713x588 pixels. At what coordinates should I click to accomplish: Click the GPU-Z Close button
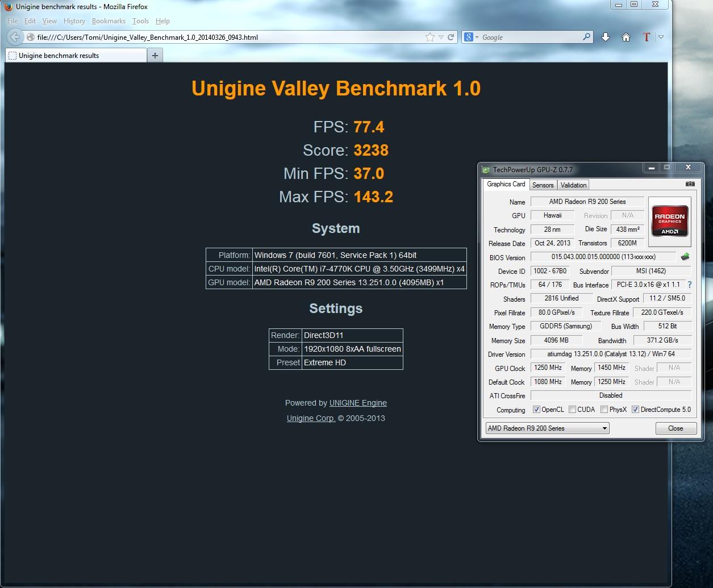coord(676,428)
